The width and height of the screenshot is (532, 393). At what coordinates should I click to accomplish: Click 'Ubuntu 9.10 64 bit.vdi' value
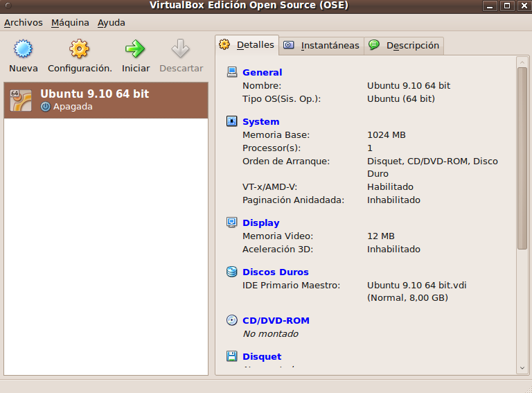416,285
